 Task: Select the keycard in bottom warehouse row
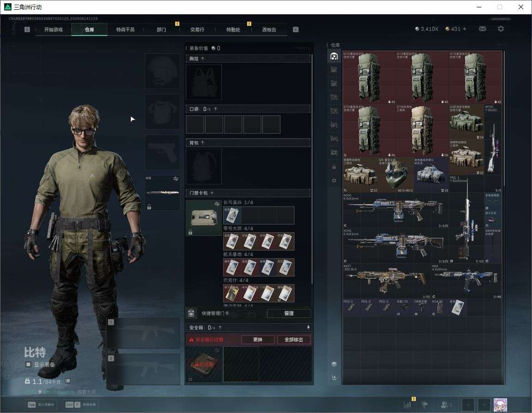(x=458, y=307)
